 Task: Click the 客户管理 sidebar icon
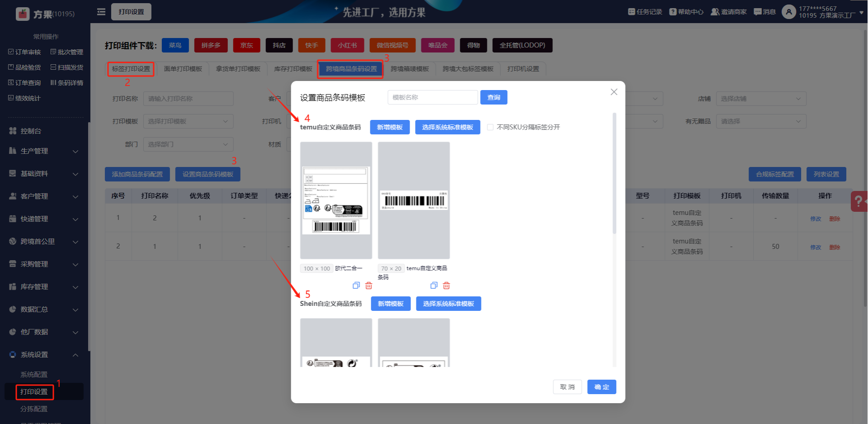click(13, 196)
